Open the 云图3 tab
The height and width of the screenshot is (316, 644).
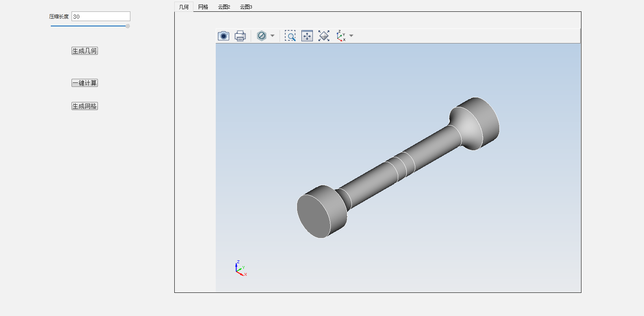[x=246, y=7]
